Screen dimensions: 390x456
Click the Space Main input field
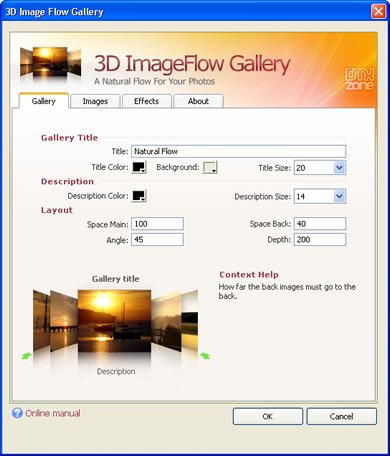pyautogui.click(x=157, y=224)
